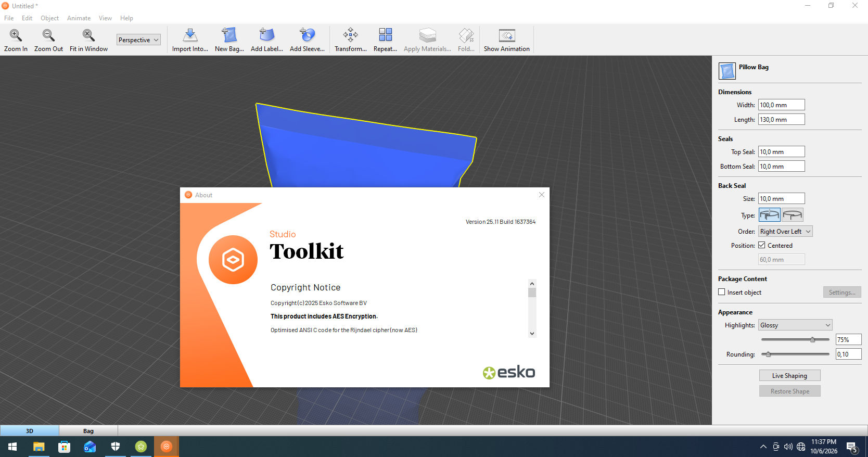Select the fin seal back seal type
The image size is (868, 457).
(x=770, y=215)
